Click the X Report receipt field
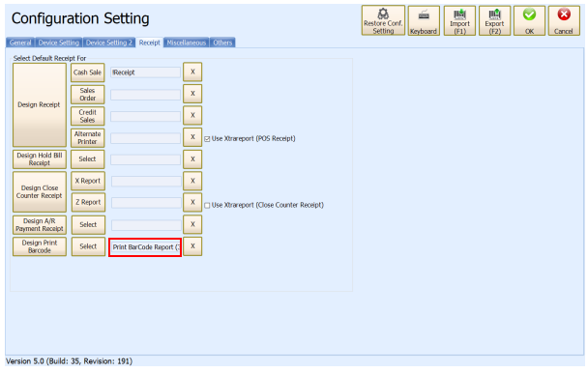Screen dimensions: 588x373 coord(146,182)
